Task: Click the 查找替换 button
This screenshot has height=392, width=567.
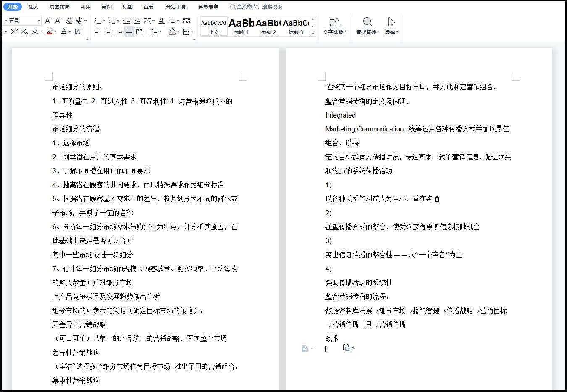Action: click(x=367, y=26)
